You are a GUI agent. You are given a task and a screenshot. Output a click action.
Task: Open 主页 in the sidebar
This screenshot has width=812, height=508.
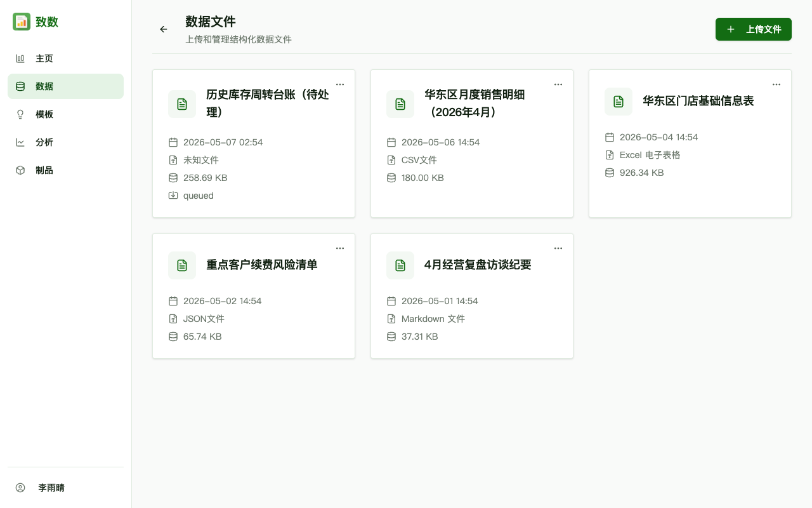tap(65, 58)
